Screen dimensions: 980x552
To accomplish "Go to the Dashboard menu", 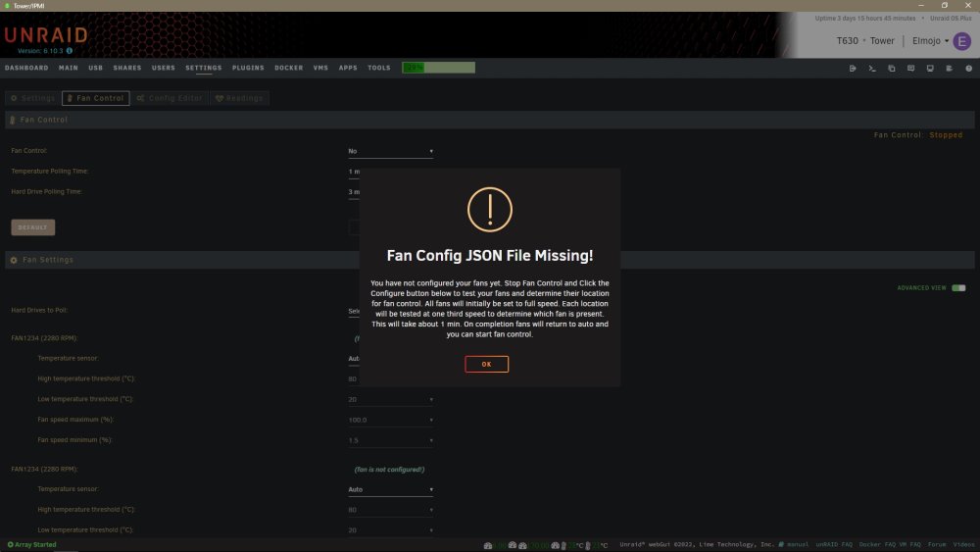I will pyautogui.click(x=26, y=68).
